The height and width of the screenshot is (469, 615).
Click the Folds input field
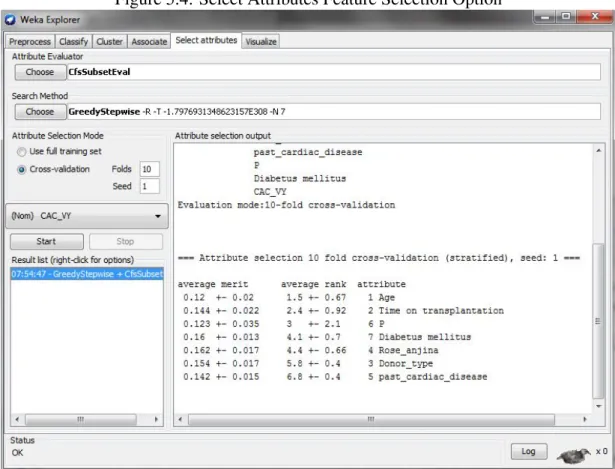tap(149, 169)
